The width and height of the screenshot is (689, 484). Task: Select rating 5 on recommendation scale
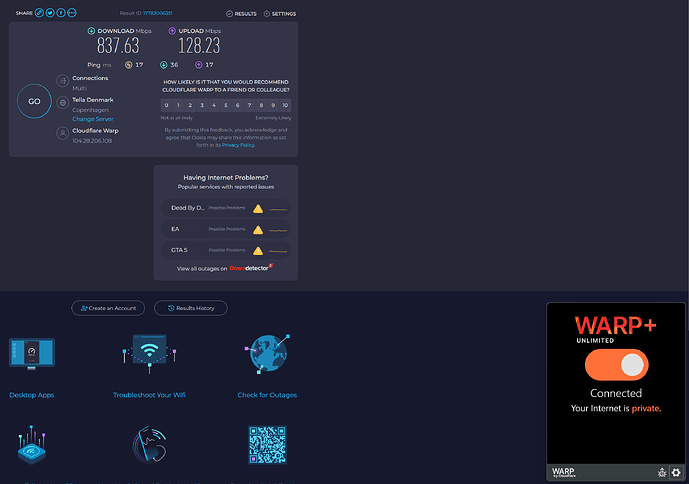pyautogui.click(x=226, y=105)
